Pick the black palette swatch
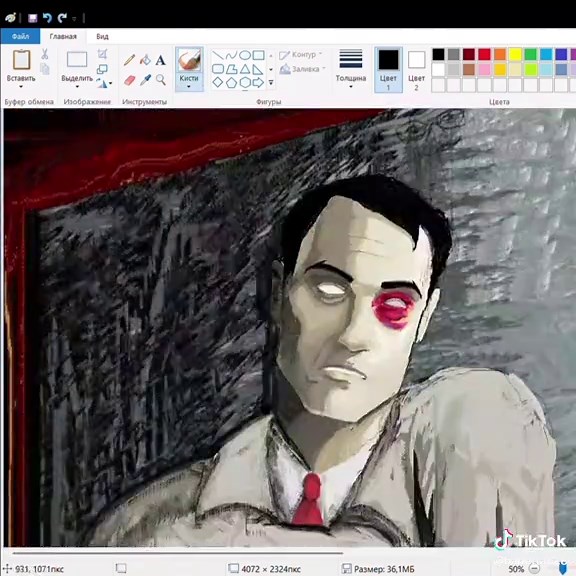Image resolution: width=576 pixels, height=576 pixels. [x=438, y=54]
